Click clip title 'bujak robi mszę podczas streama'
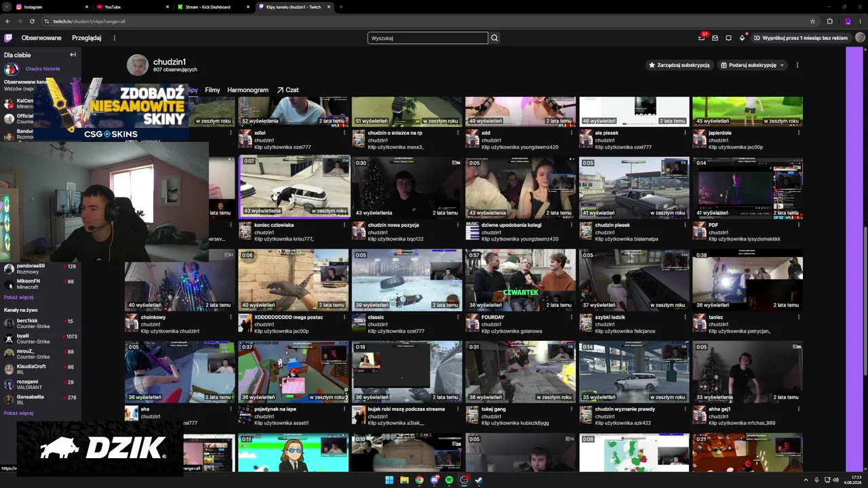The image size is (868, 488). coord(406,409)
